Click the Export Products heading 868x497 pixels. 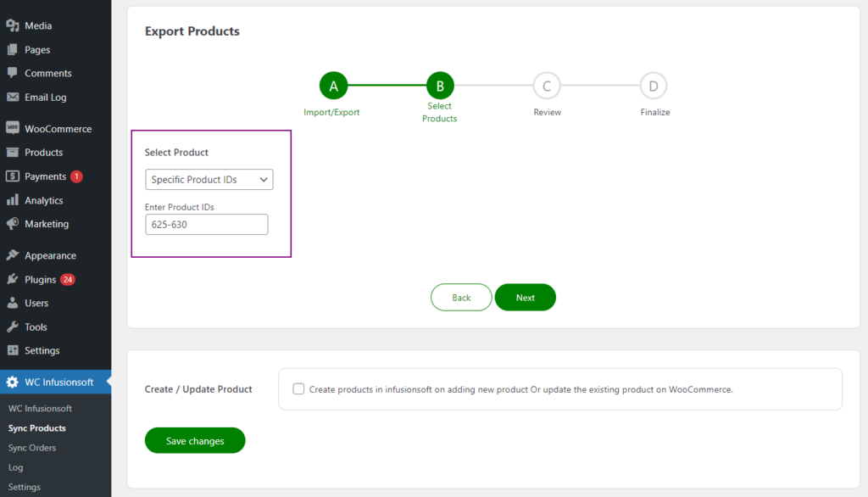coord(192,31)
